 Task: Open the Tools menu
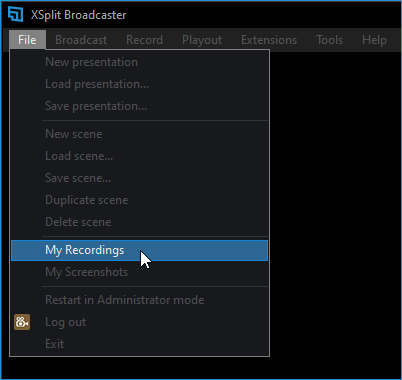[329, 40]
